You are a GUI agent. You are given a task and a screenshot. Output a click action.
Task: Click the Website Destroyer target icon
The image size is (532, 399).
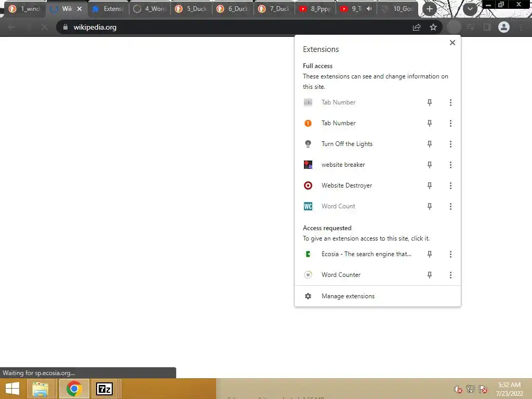[x=308, y=185]
